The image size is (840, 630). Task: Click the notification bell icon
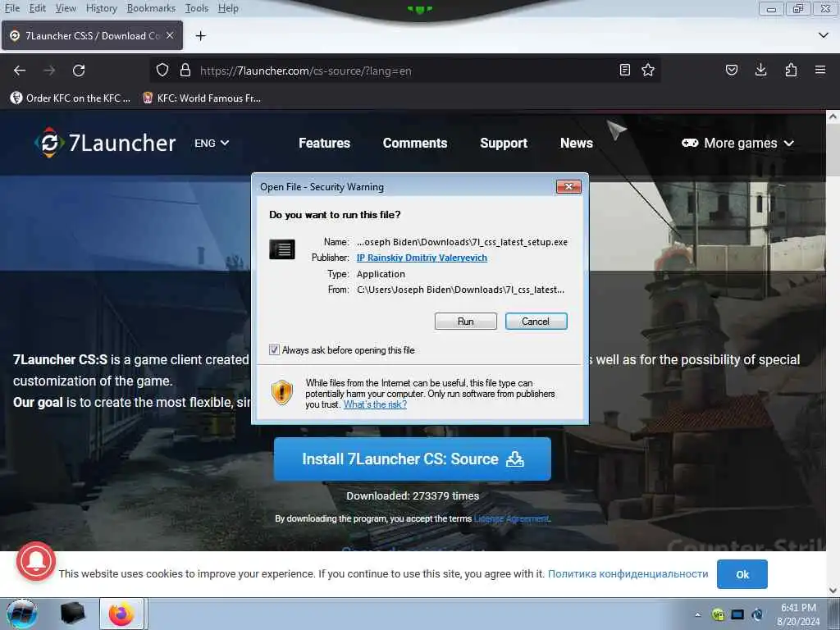pyautogui.click(x=36, y=561)
